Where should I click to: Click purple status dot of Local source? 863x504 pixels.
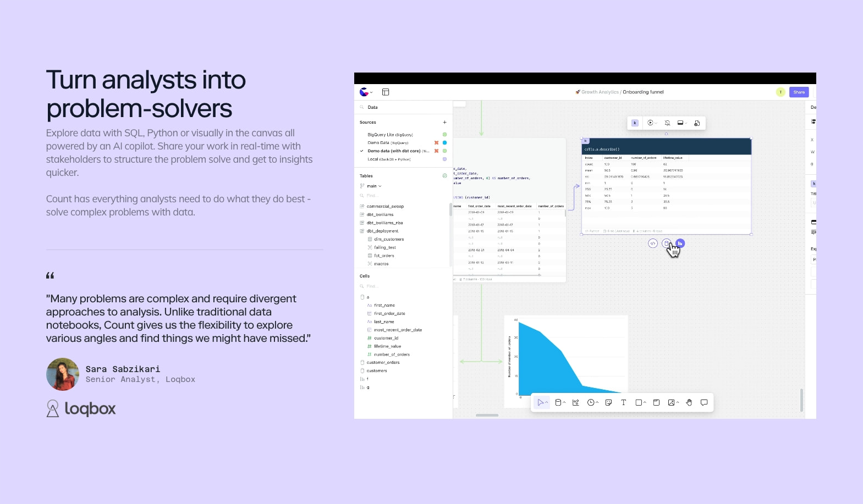click(444, 159)
